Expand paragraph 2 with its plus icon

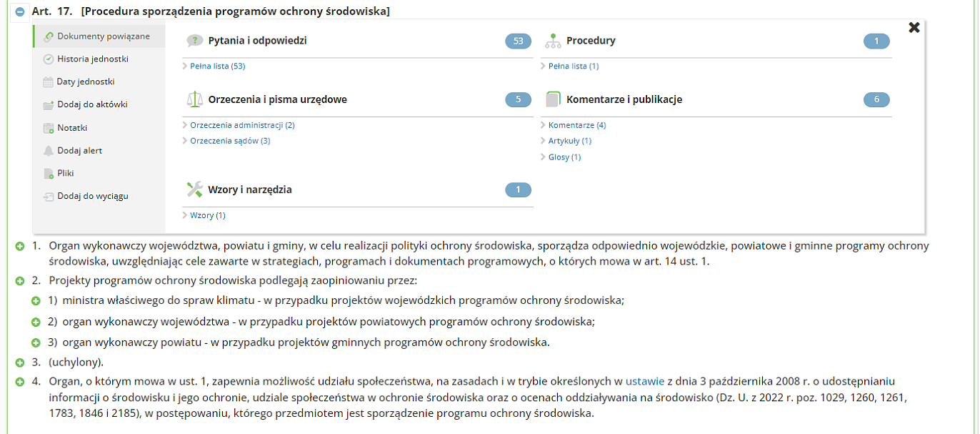pyautogui.click(x=20, y=280)
